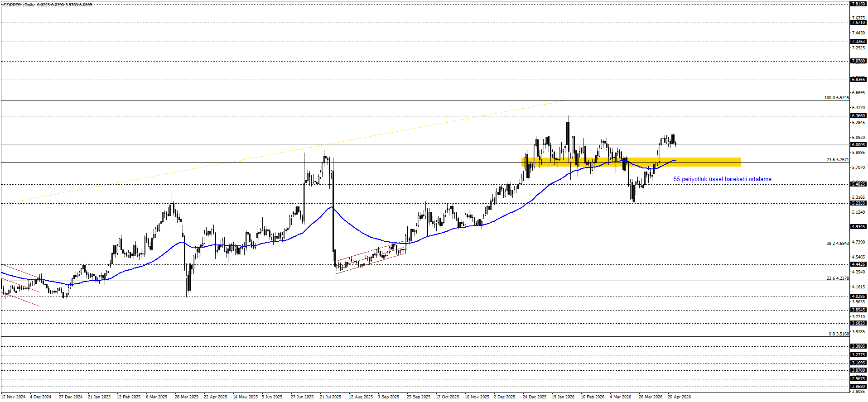Image resolution: width=868 pixels, height=402 pixels.
Task: Select the 19 Jan 2026 date on time axis
Action: [x=563, y=397]
